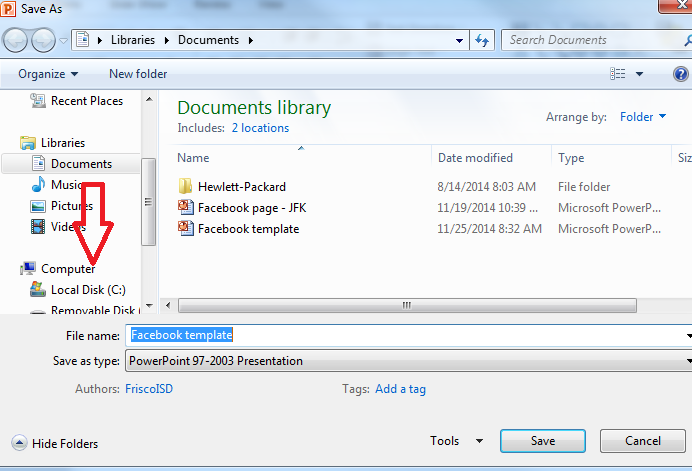The height and width of the screenshot is (476, 692).
Task: Open Save as type combo box
Action: [408, 361]
